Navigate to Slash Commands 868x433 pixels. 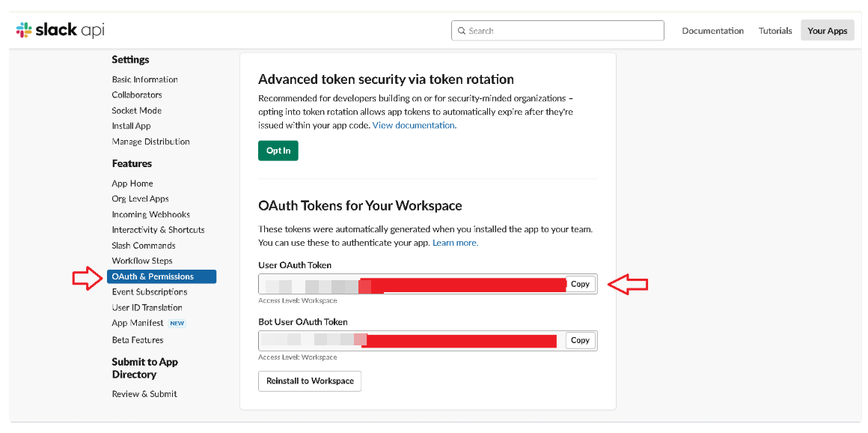click(x=144, y=245)
